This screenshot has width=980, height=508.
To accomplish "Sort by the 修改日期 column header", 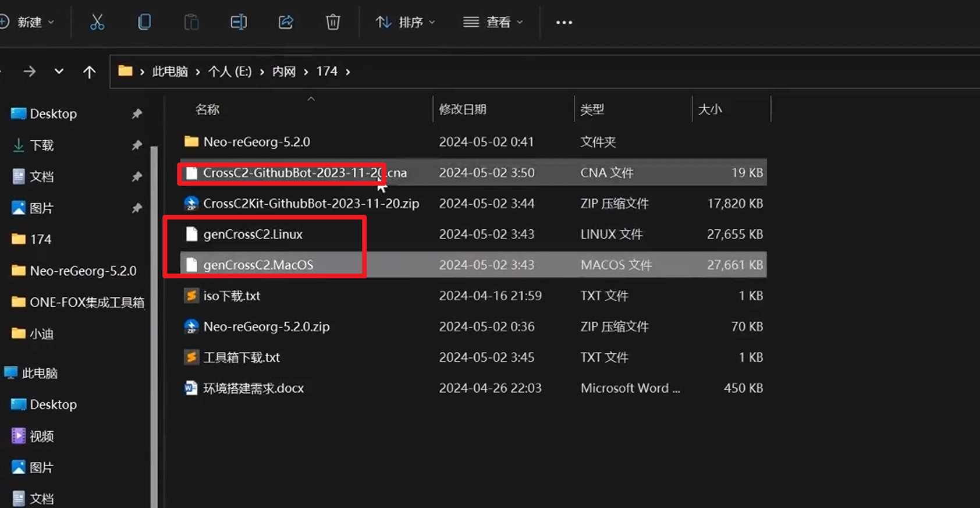I will coord(463,109).
